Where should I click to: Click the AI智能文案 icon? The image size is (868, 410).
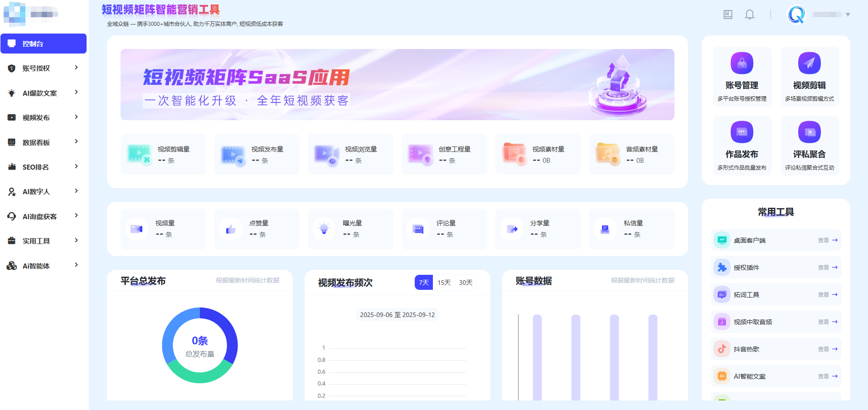[722, 376]
